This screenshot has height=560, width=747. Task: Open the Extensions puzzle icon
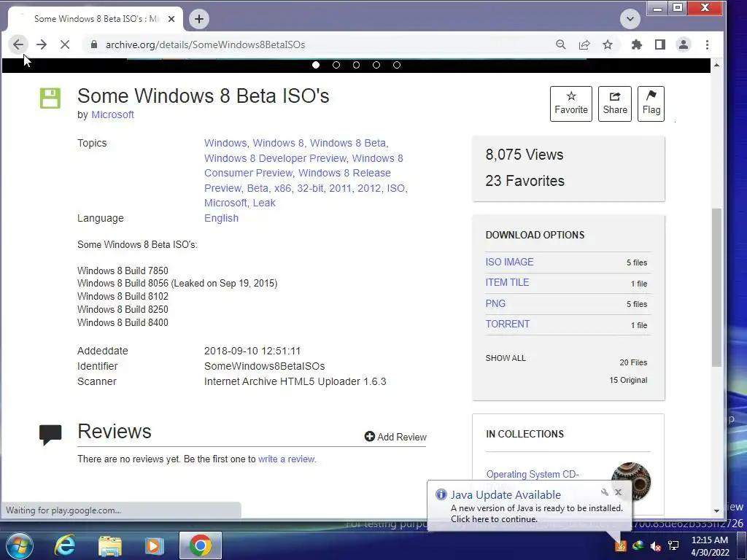coord(636,44)
